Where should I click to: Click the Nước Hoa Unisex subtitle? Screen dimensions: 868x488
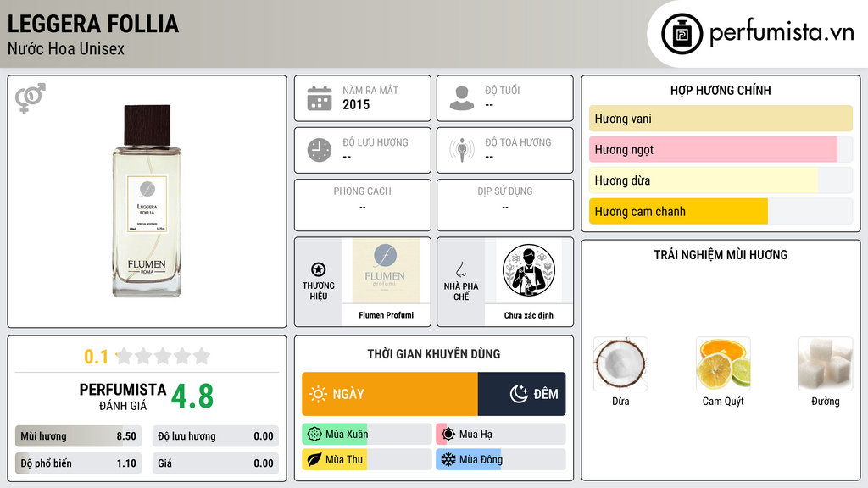pyautogui.click(x=66, y=48)
